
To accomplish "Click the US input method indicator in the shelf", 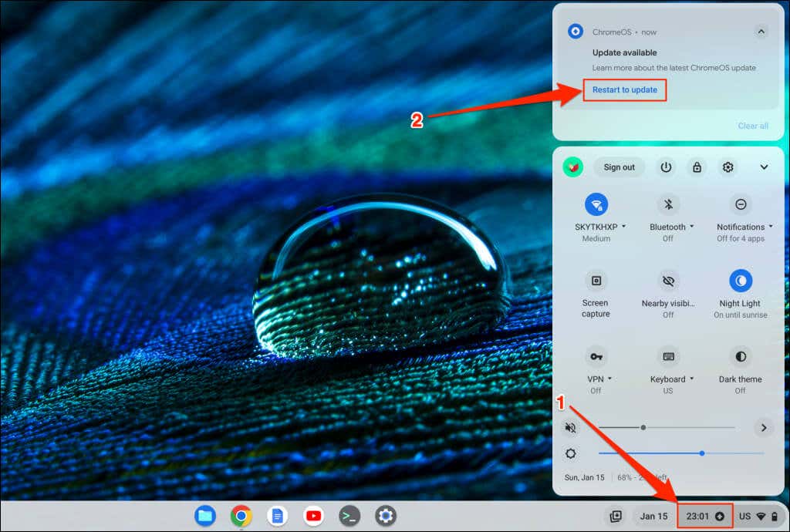I will click(x=744, y=517).
